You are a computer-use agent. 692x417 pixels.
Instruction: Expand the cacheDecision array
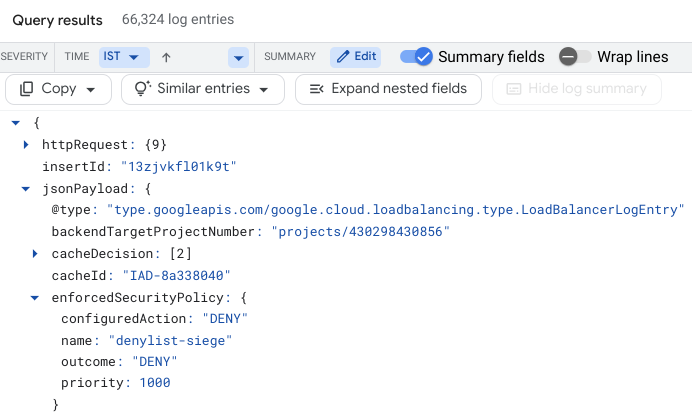[x=35, y=254]
